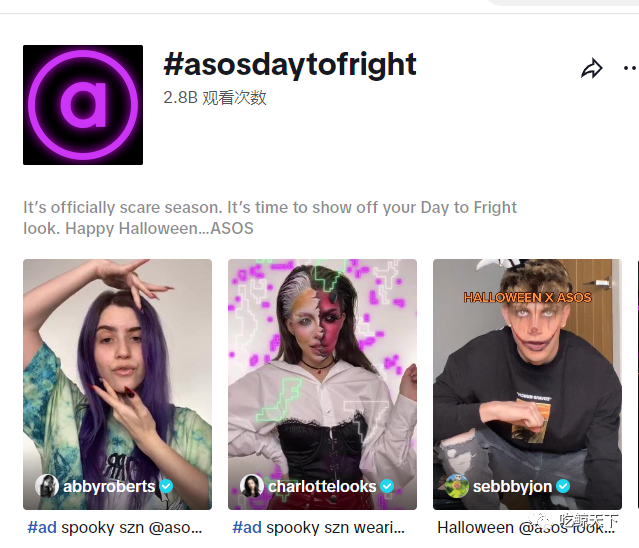Click the hashtag description text
The image size is (639, 548).
point(270,218)
